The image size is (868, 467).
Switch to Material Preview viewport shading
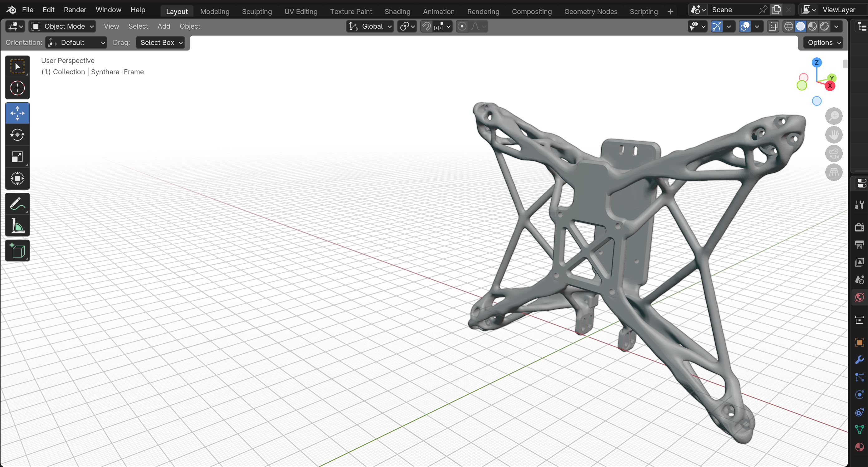pos(813,26)
